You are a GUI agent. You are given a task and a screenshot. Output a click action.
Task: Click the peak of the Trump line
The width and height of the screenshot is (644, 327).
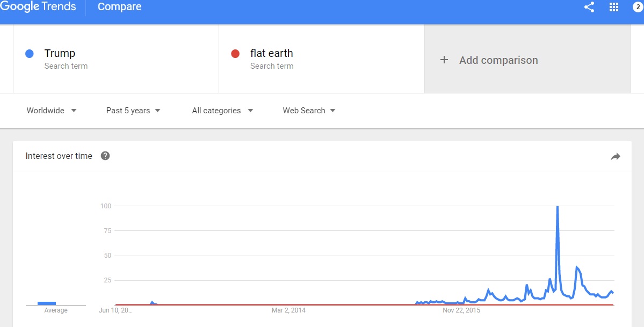558,207
